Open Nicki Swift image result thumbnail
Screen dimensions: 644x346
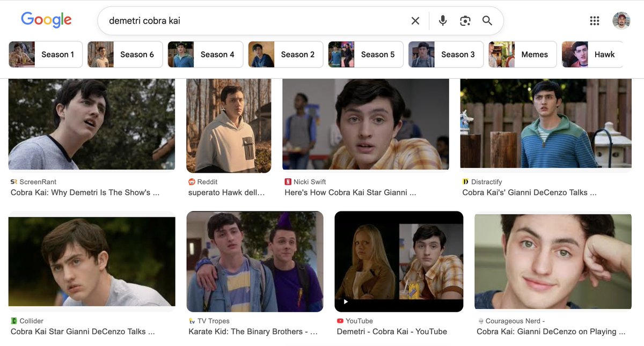click(x=365, y=124)
